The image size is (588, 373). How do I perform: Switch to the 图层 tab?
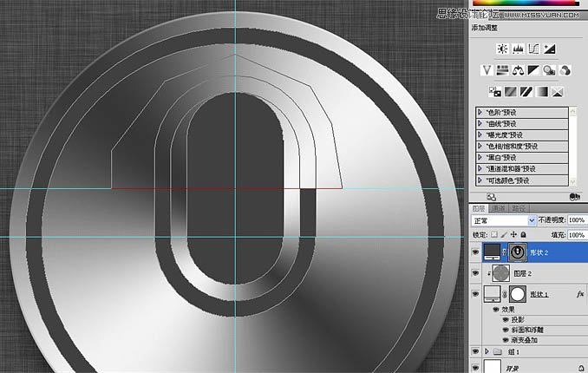pos(479,208)
